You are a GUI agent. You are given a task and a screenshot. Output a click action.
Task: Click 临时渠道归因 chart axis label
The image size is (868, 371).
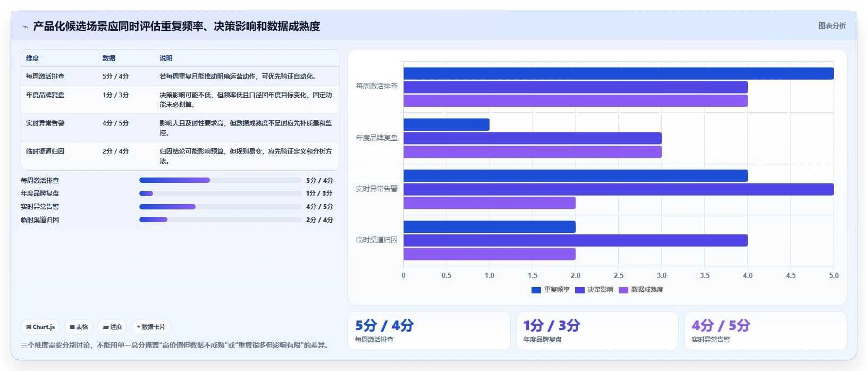click(x=377, y=240)
